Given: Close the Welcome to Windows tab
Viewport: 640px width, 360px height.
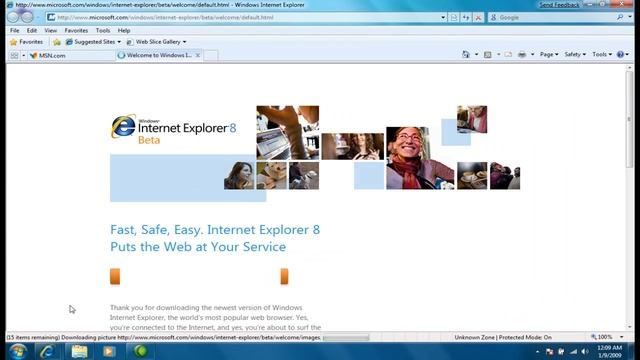Looking at the screenshot, I should 198,55.
